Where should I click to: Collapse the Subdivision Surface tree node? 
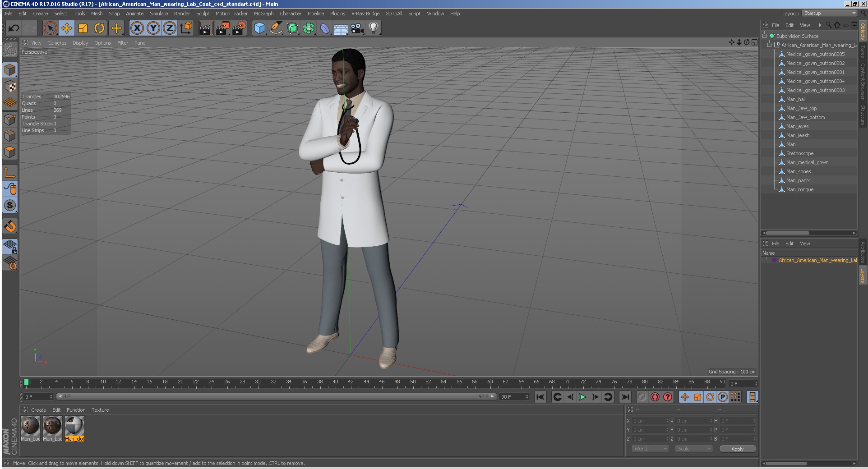(765, 36)
